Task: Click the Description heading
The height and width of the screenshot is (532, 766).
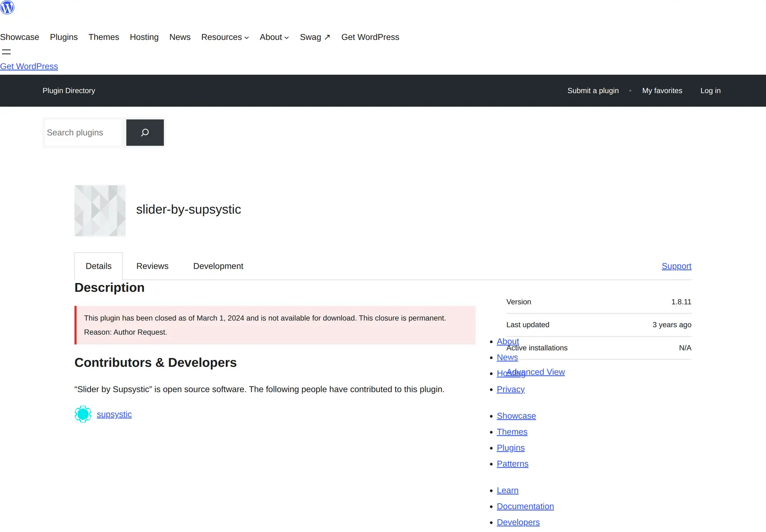Action: 110,287
